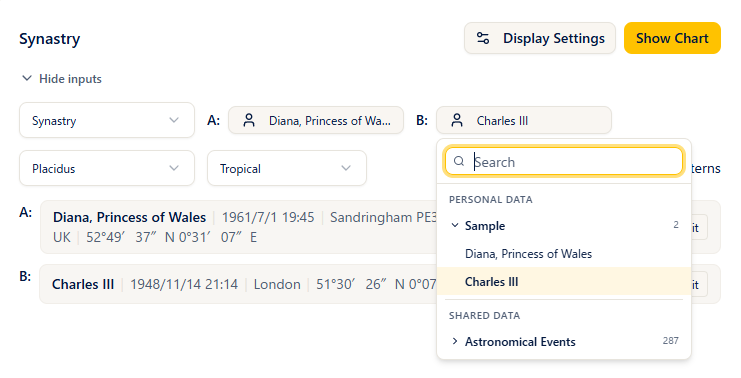741x378 pixels.
Task: Select Diana, Princess of Wales from list
Action: tap(564, 254)
